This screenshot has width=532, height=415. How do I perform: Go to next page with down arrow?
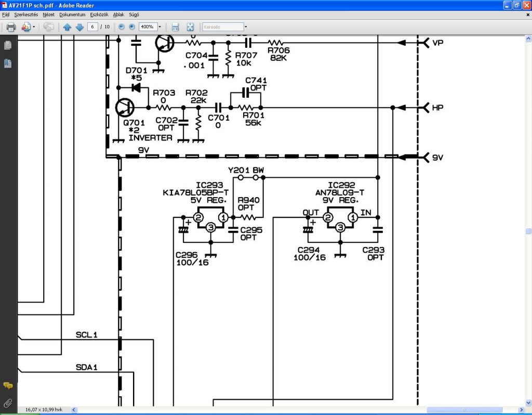[x=79, y=27]
